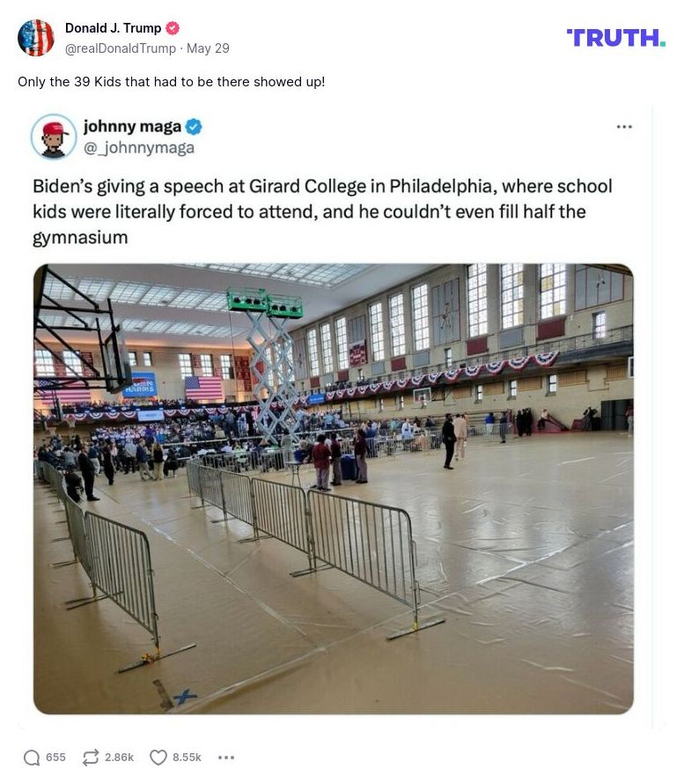Click the johnny maga display name
Screen dimensions: 684x784
[132, 127]
